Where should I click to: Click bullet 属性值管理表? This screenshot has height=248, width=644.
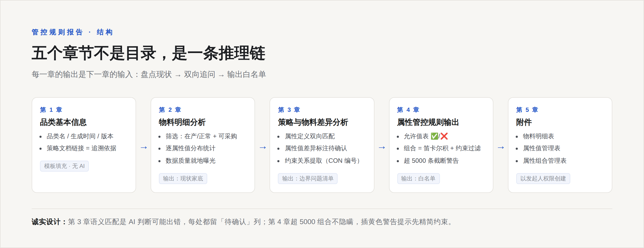[542, 148]
